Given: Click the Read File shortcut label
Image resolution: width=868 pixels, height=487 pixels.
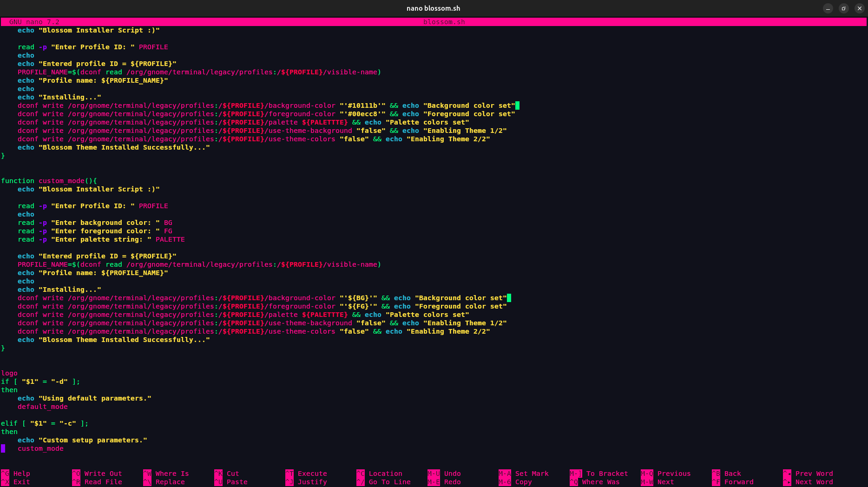Looking at the screenshot, I should 103,482.
